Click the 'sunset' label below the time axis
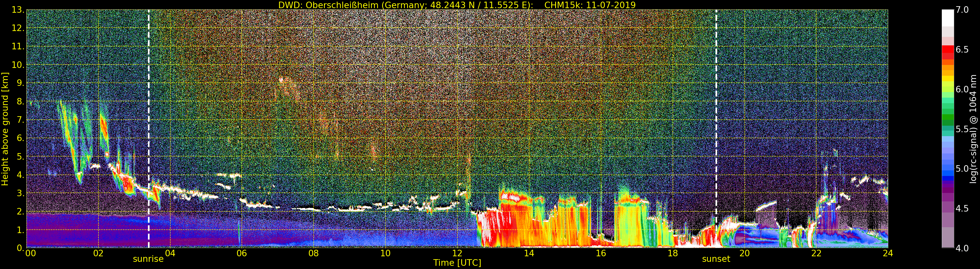This screenshot has width=980, height=269. click(x=716, y=259)
